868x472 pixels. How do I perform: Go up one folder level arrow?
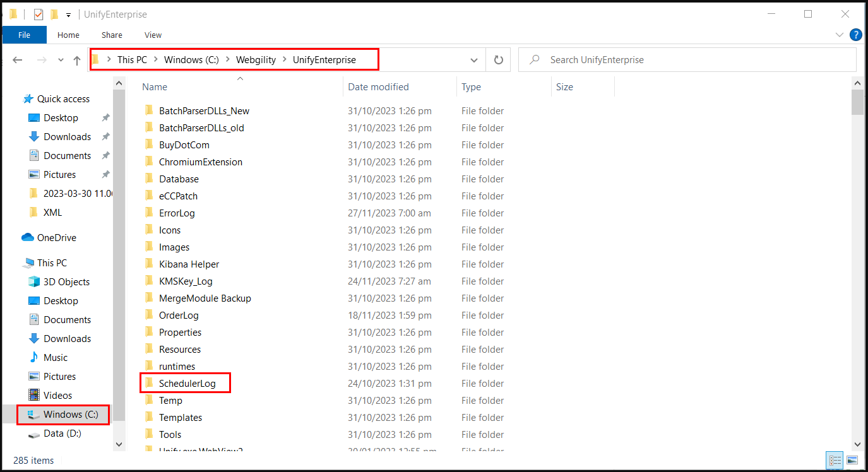[77, 60]
